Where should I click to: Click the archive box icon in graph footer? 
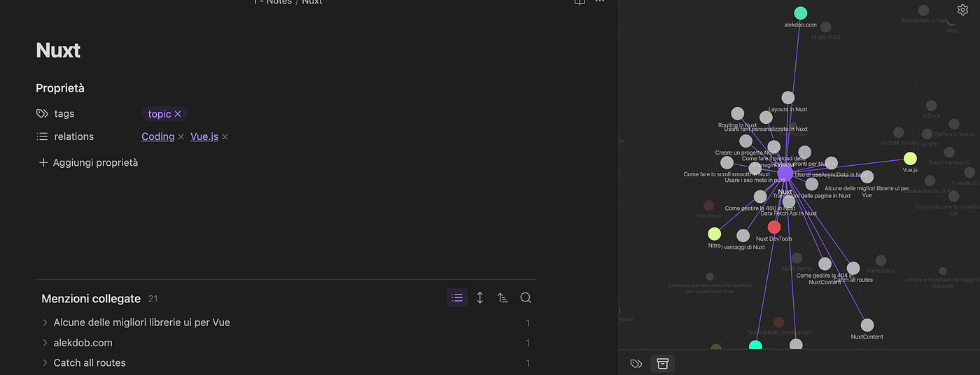tap(663, 364)
